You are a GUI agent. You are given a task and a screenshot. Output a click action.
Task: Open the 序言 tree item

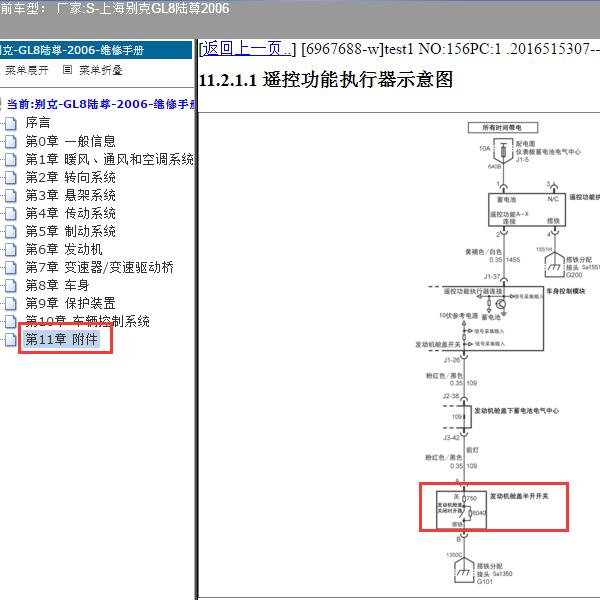tap(38, 122)
